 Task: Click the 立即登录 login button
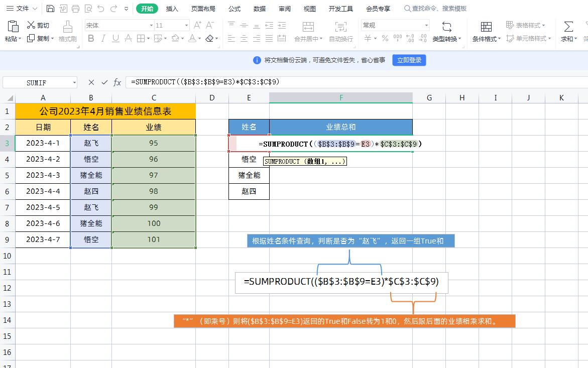tap(409, 60)
